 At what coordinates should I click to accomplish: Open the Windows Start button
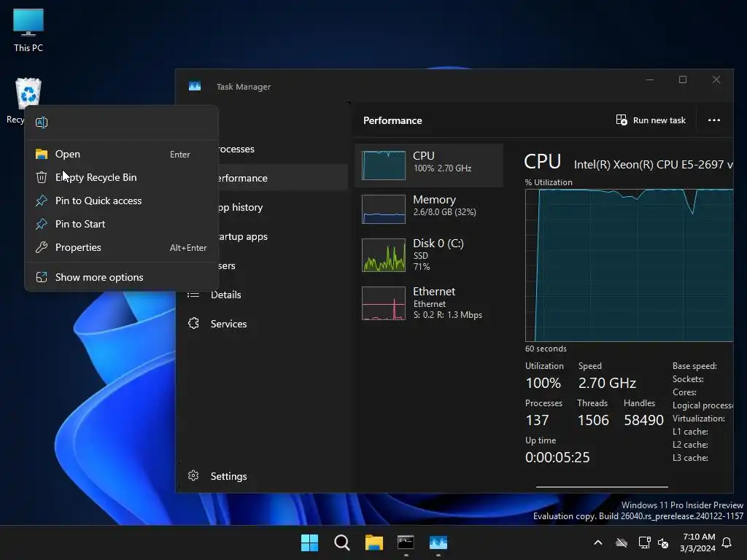coord(309,542)
